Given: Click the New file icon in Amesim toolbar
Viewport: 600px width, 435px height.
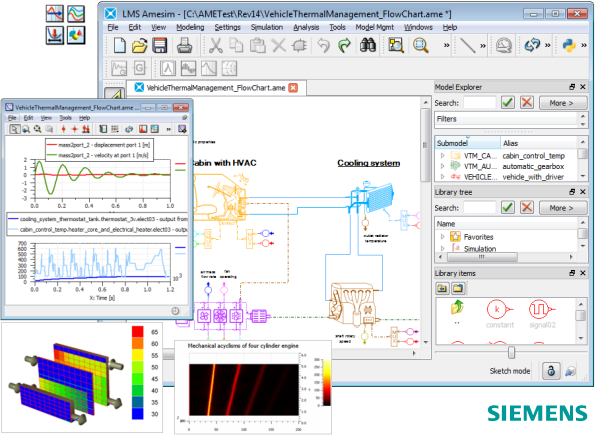Looking at the screenshot, I should point(119,46).
